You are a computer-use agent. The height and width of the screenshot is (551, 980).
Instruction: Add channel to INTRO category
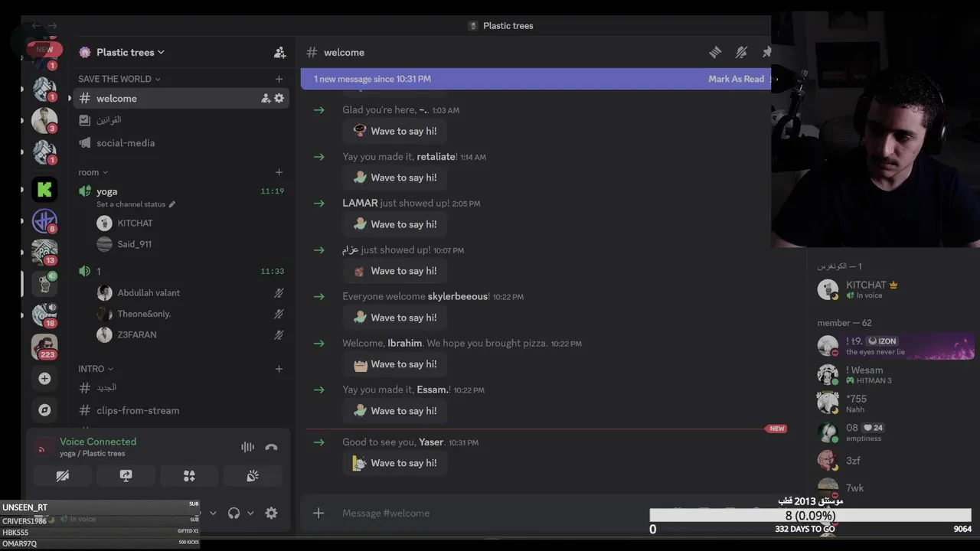coord(279,369)
